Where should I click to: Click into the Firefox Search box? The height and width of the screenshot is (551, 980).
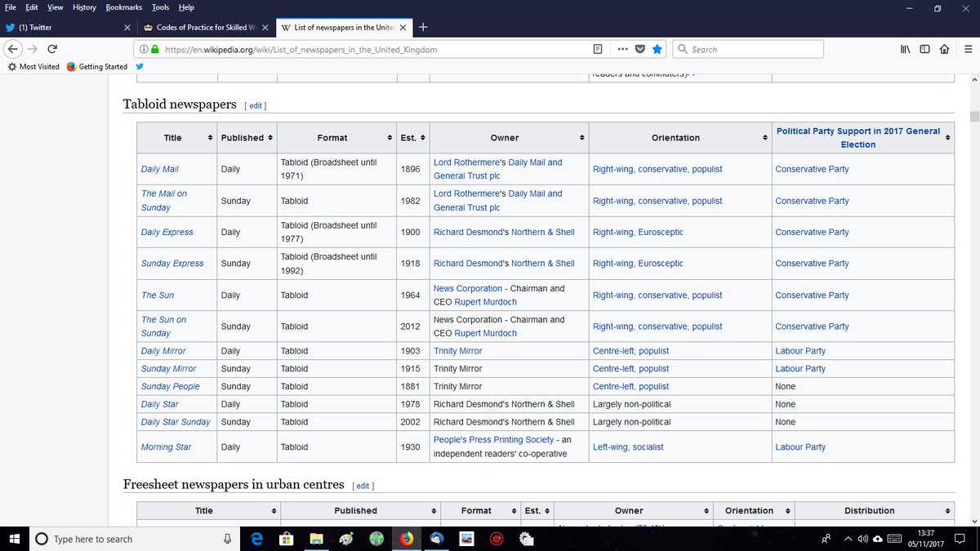point(747,49)
